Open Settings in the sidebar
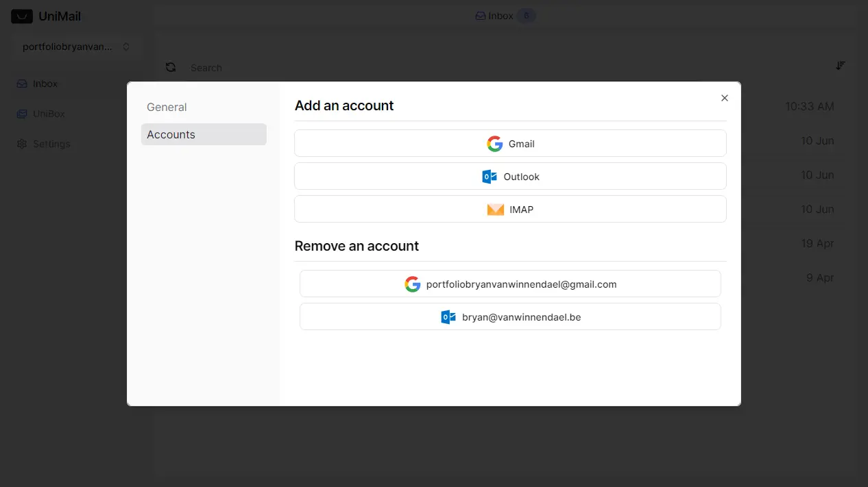The height and width of the screenshot is (487, 868). [x=76, y=144]
